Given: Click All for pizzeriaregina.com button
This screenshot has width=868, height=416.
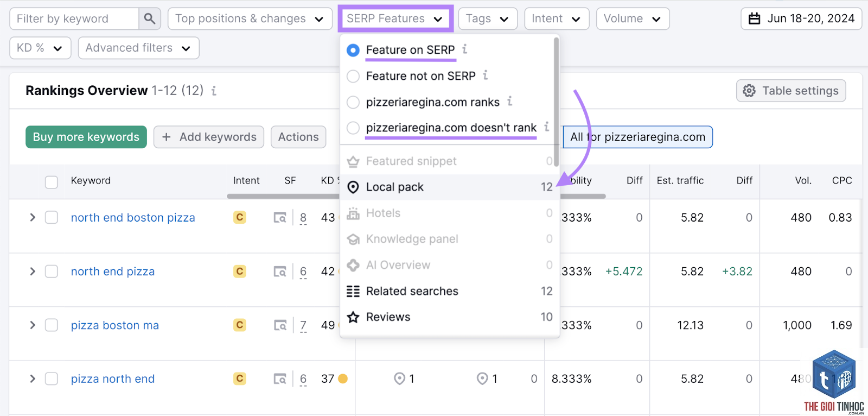Looking at the screenshot, I should (638, 137).
